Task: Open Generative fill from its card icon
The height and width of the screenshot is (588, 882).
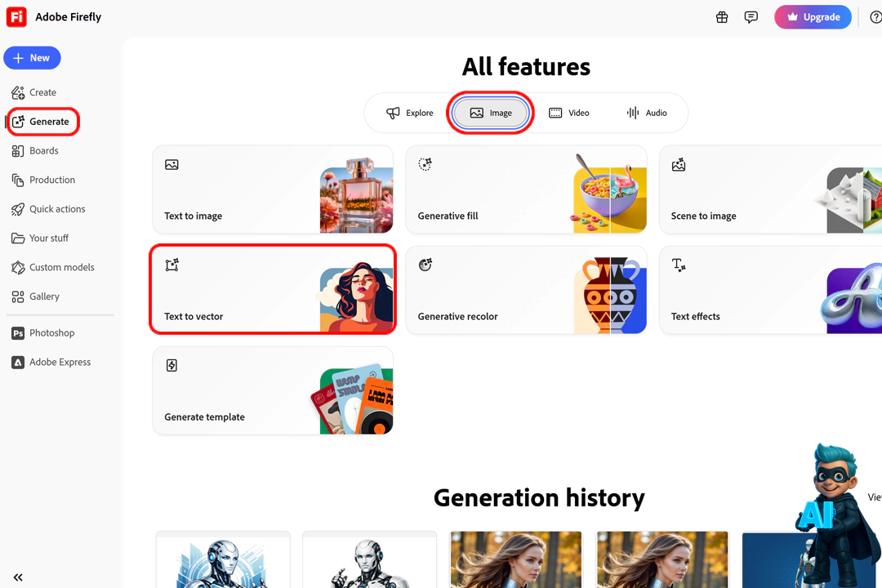Action: pyautogui.click(x=425, y=164)
